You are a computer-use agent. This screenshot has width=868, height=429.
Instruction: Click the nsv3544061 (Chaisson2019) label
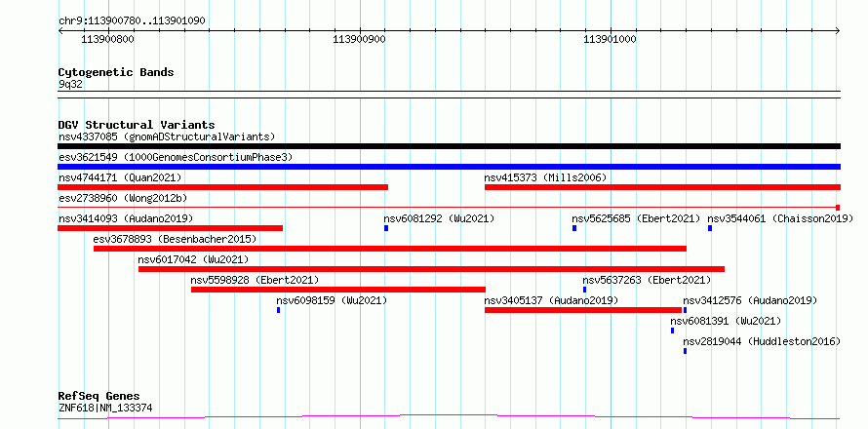[780, 218]
